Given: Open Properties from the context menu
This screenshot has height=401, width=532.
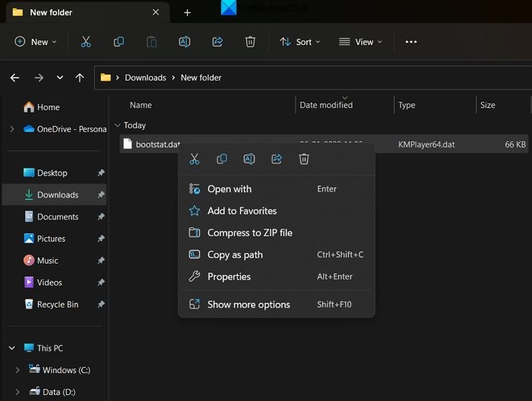Looking at the screenshot, I should pyautogui.click(x=229, y=276).
